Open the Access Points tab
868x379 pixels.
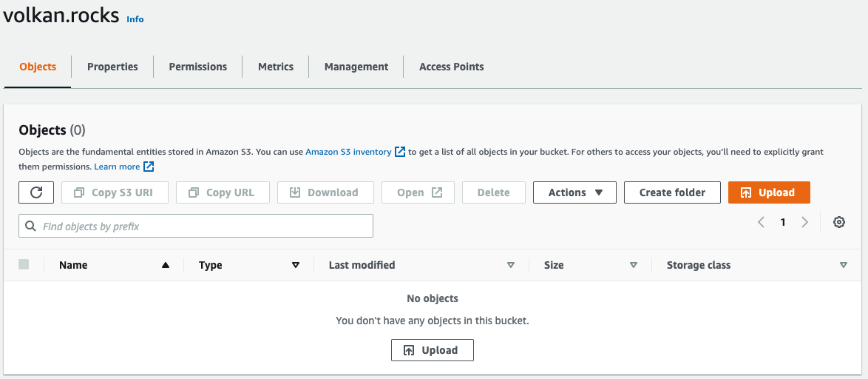pos(451,67)
